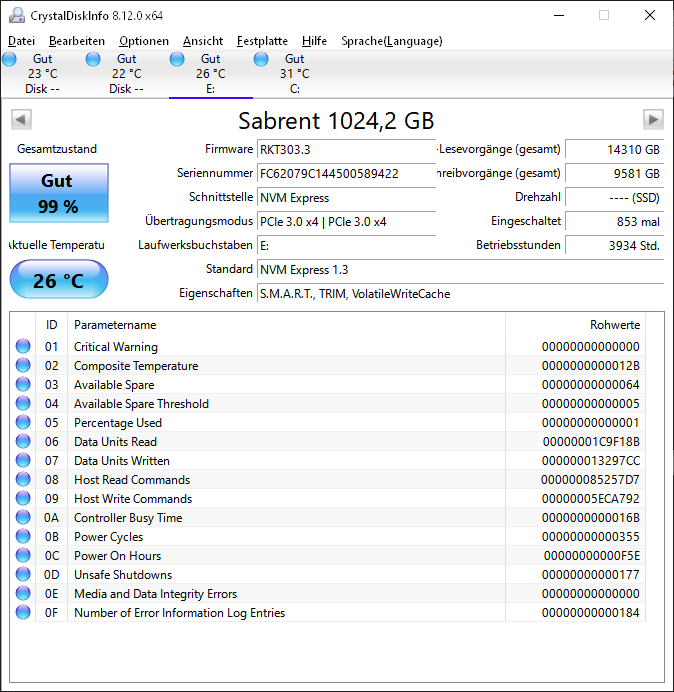Image resolution: width=674 pixels, height=692 pixels.
Task: Select the Power On Hours parameter name
Action: (x=117, y=556)
